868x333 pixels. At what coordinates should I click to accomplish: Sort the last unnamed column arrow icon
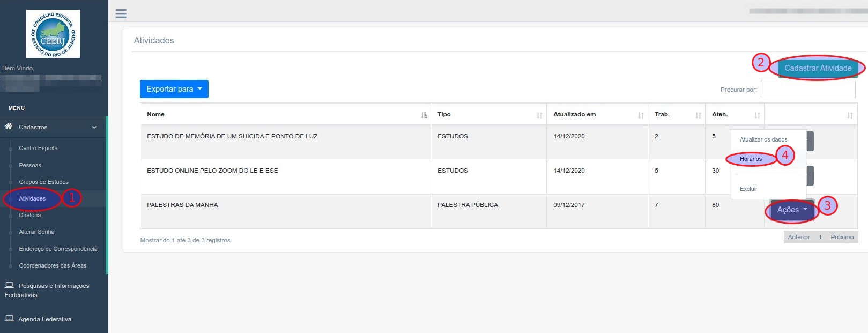(x=850, y=115)
